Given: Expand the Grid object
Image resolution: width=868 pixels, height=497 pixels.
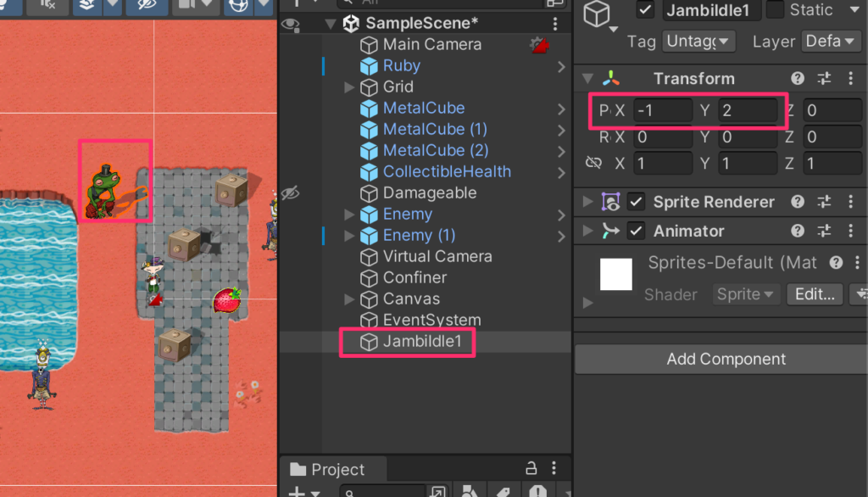Looking at the screenshot, I should click(x=349, y=87).
